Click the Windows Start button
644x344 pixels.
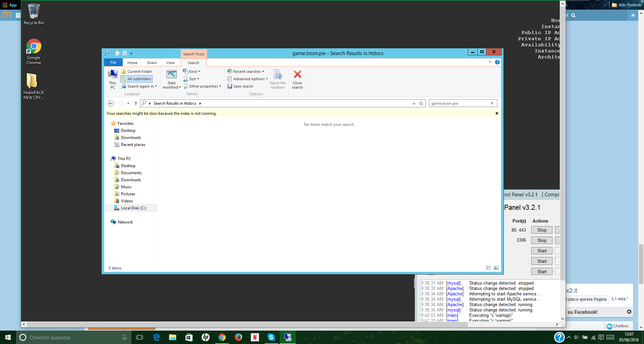click(8, 337)
